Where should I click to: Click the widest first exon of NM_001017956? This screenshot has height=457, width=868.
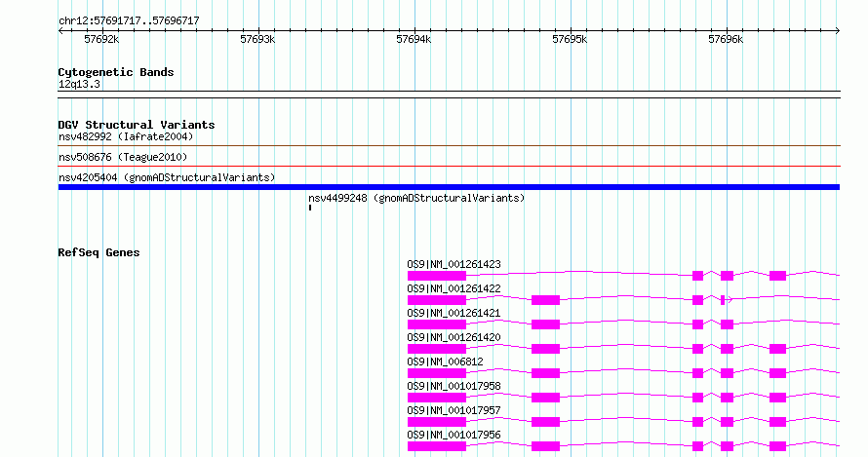pos(437,446)
